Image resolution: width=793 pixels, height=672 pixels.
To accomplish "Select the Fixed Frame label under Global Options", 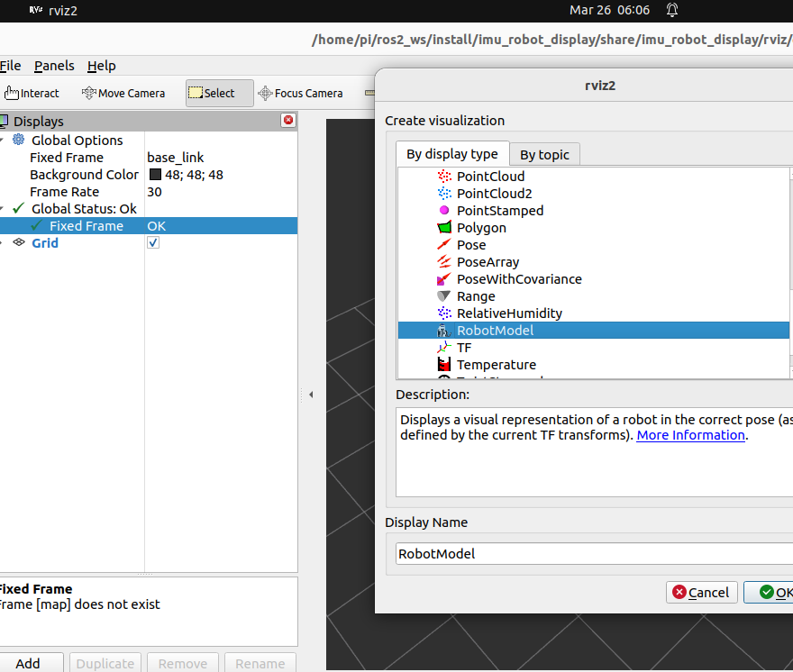I will (67, 158).
